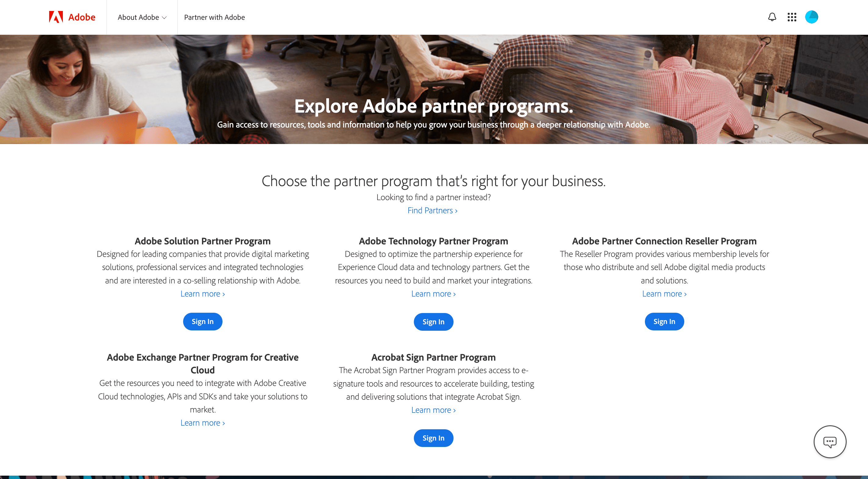Open the chat support bubble
Screen dimensions: 868x479
point(830,441)
